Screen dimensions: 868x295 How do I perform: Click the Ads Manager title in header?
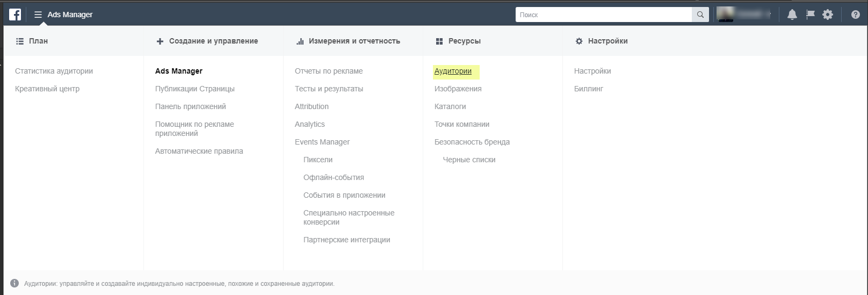70,15
